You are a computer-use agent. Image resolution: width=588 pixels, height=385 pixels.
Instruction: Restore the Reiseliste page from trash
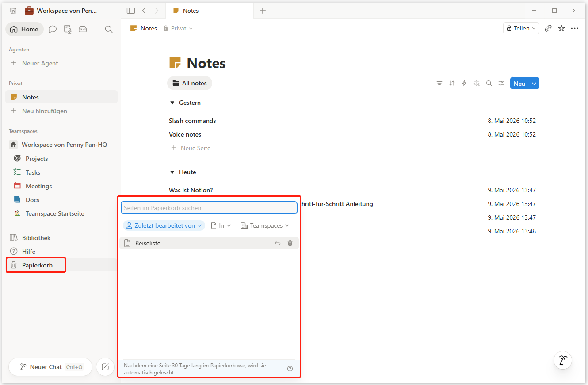pyautogui.click(x=278, y=243)
